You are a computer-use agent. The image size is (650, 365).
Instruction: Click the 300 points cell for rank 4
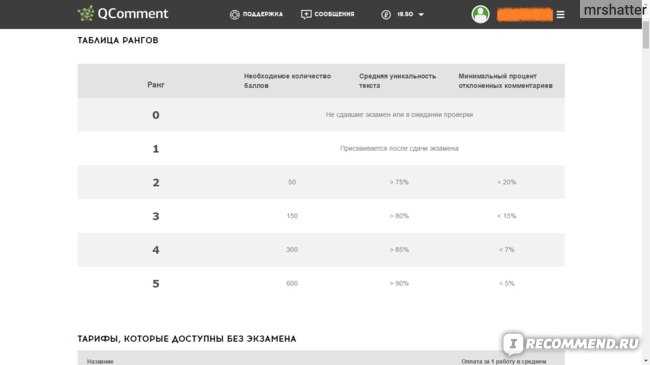292,250
